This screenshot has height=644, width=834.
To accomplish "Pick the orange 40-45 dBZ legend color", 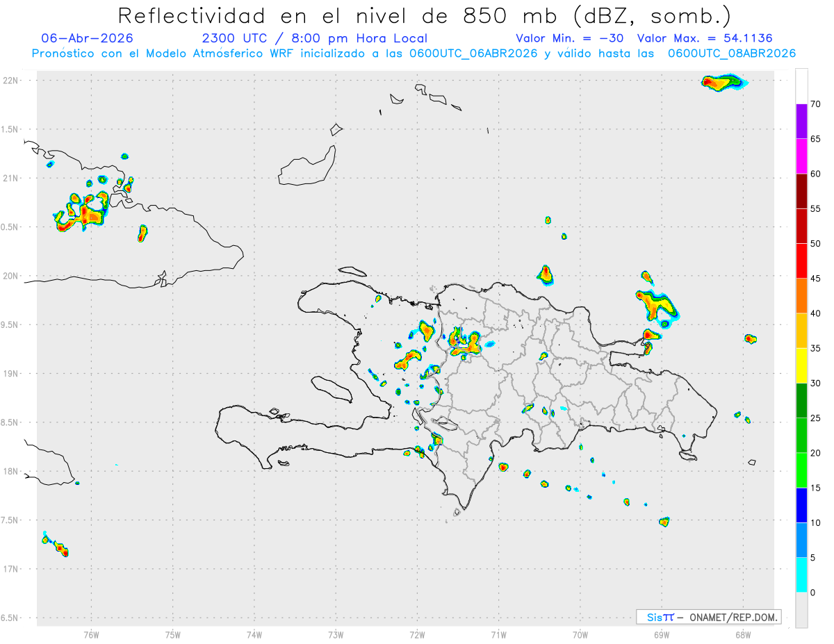I will (x=801, y=296).
